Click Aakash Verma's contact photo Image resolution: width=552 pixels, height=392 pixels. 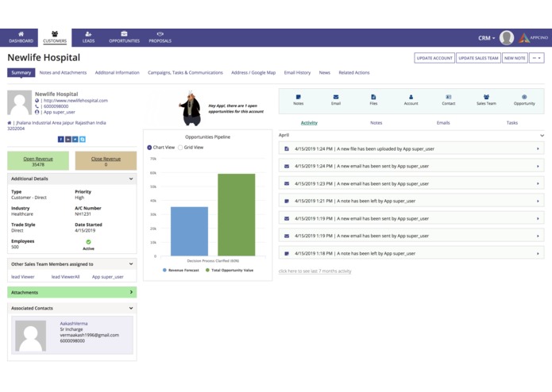point(31,336)
